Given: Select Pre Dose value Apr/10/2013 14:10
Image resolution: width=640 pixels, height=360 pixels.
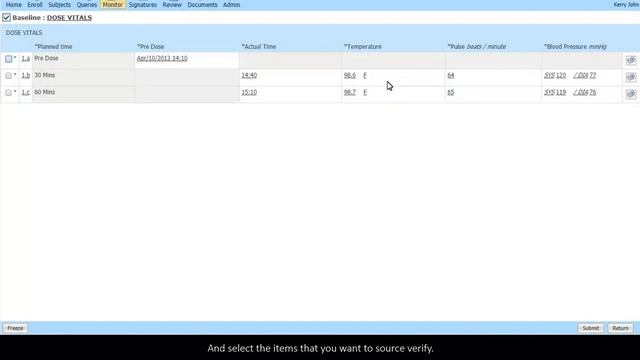Looking at the screenshot, I should 162,58.
